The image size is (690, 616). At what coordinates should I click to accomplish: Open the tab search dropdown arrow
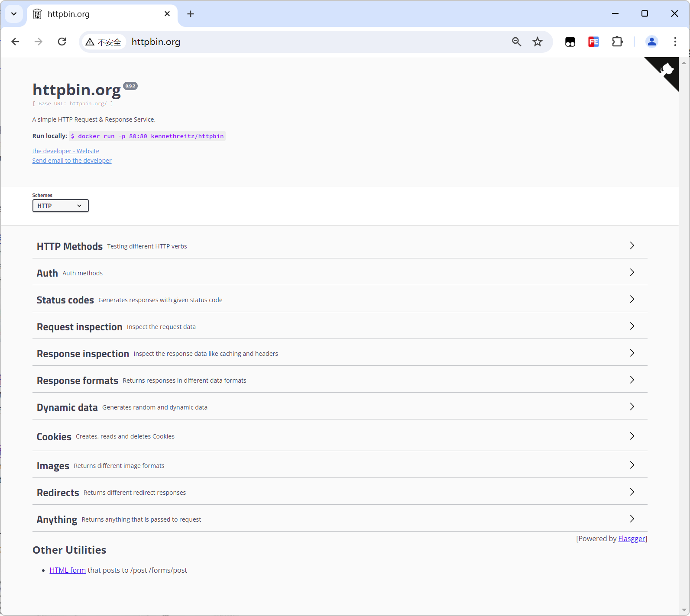pyautogui.click(x=14, y=14)
